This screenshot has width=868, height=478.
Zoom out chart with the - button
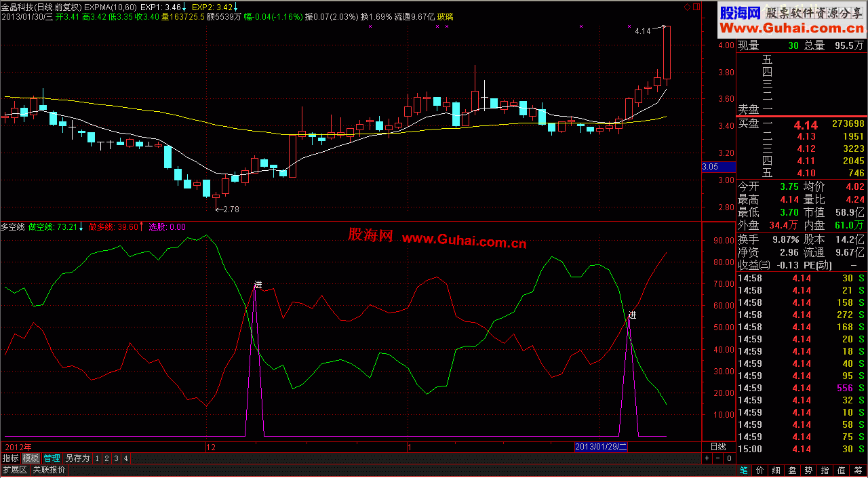[717, 458]
